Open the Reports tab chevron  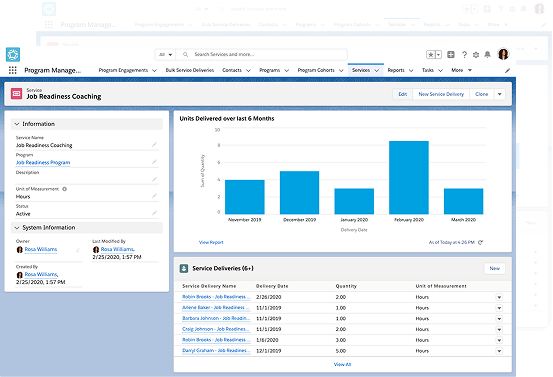point(411,71)
